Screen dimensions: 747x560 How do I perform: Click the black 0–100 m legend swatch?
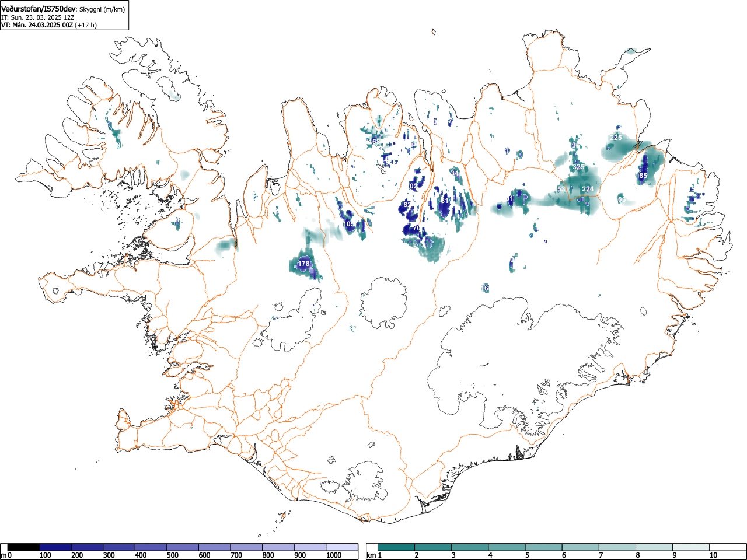click(24, 547)
